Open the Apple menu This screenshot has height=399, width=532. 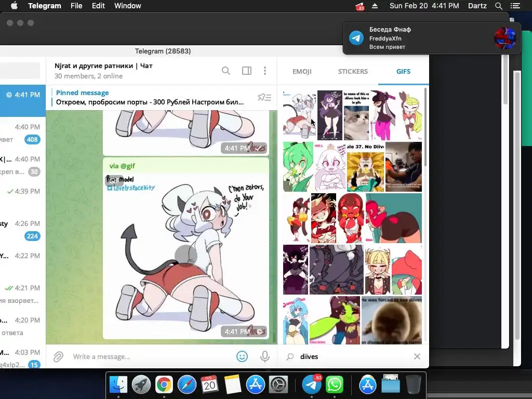[14, 6]
